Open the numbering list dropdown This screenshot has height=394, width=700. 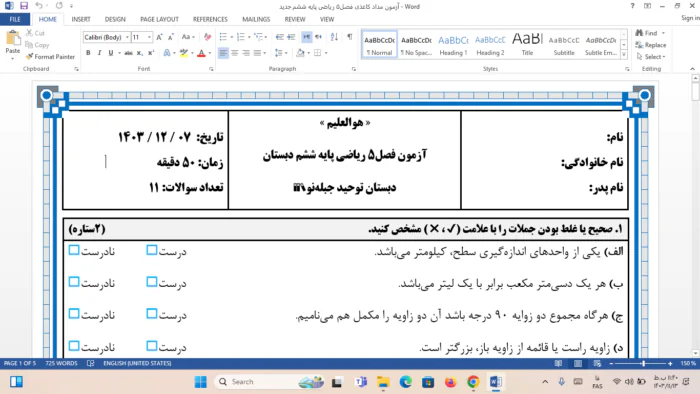pyautogui.click(x=249, y=37)
